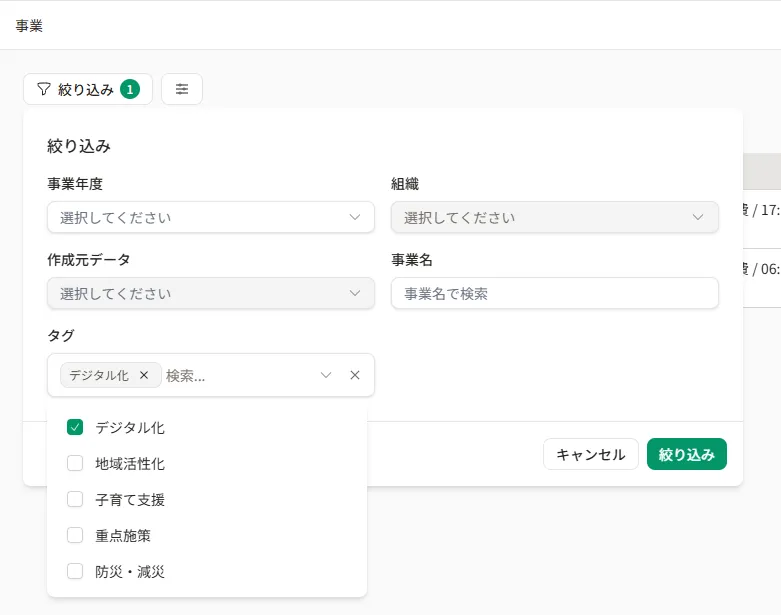Uncheck the デジタル化 checkbox
781x615 pixels.
coord(75,427)
